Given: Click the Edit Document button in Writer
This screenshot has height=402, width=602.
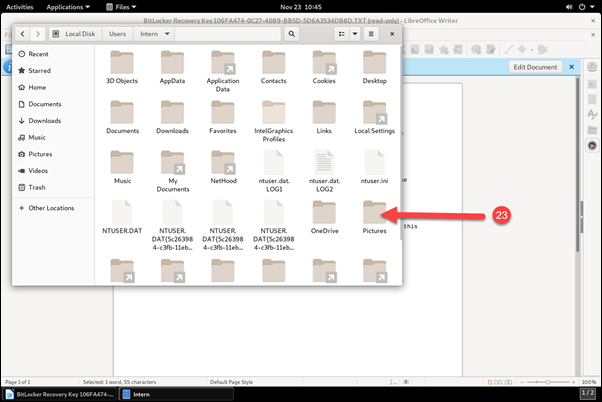Looking at the screenshot, I should pos(535,67).
